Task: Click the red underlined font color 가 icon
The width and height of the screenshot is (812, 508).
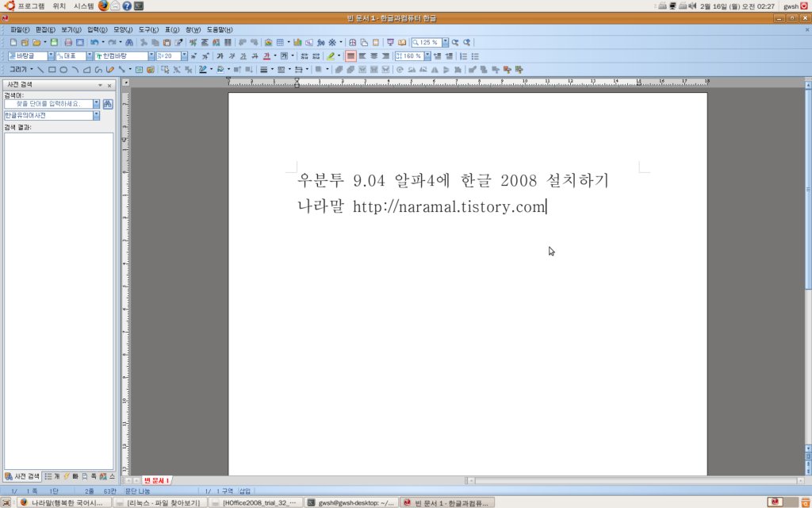Action: tap(266, 56)
